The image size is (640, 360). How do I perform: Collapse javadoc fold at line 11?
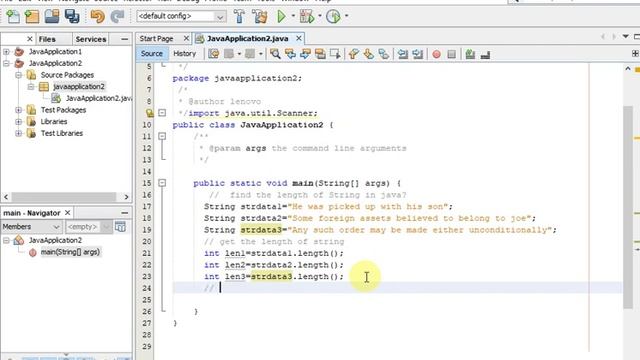click(162, 136)
